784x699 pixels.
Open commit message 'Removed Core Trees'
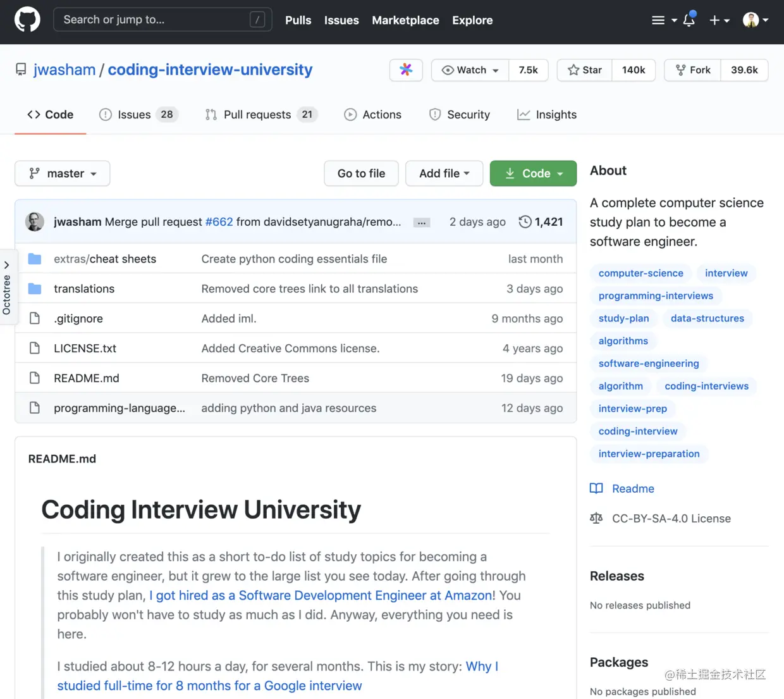click(255, 378)
